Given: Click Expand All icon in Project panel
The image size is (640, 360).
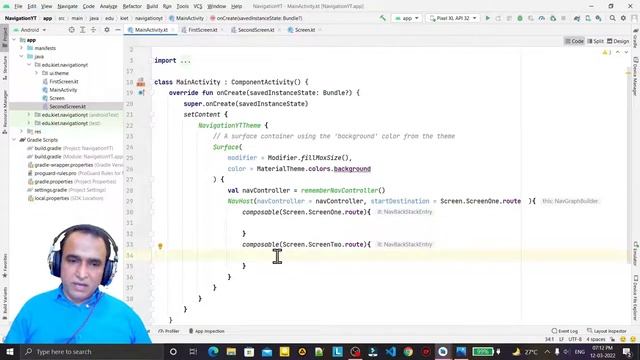Looking at the screenshot, I should point(82,30).
